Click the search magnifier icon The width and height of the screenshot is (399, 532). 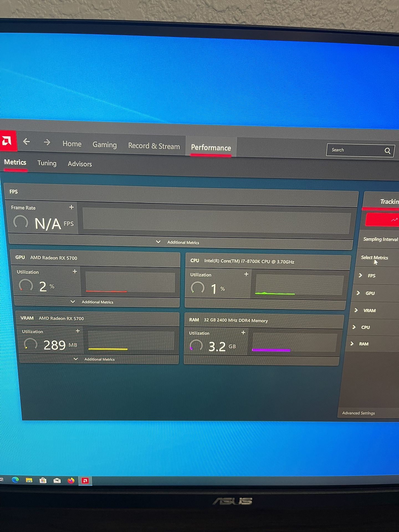tap(387, 151)
